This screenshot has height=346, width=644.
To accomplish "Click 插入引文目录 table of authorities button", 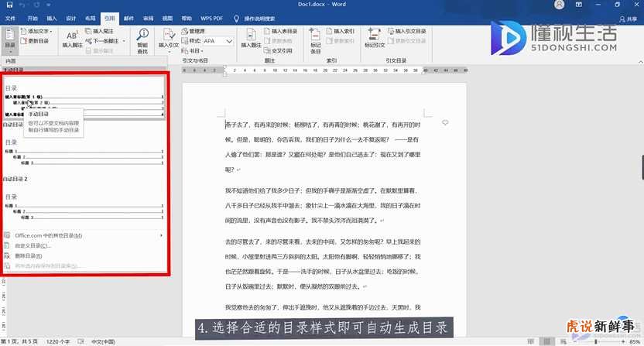I will [x=407, y=31].
